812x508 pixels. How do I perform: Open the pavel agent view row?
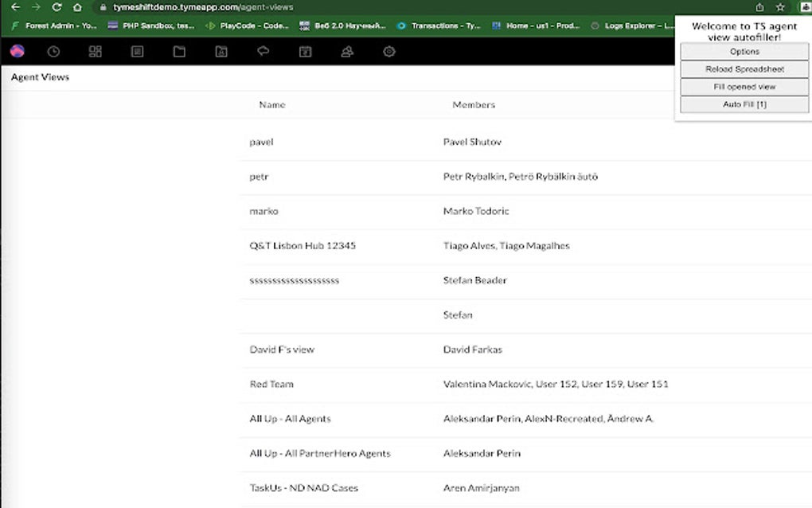coord(262,142)
